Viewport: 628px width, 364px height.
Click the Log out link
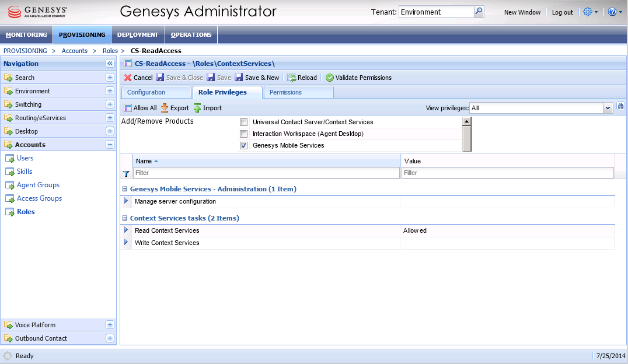562,12
